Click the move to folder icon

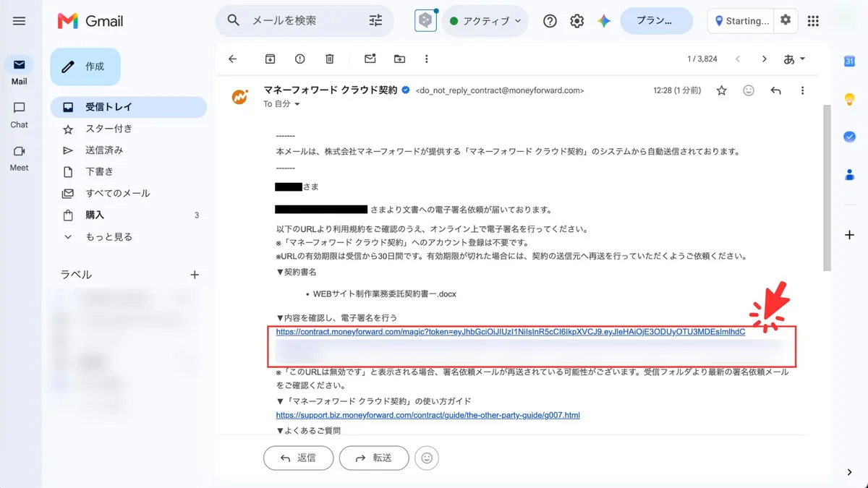[x=399, y=59]
